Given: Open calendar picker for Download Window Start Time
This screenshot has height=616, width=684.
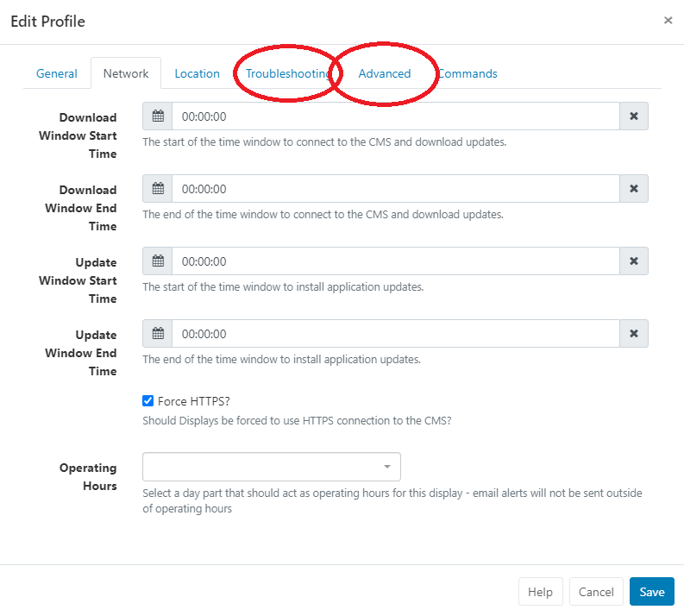Looking at the screenshot, I should [158, 116].
